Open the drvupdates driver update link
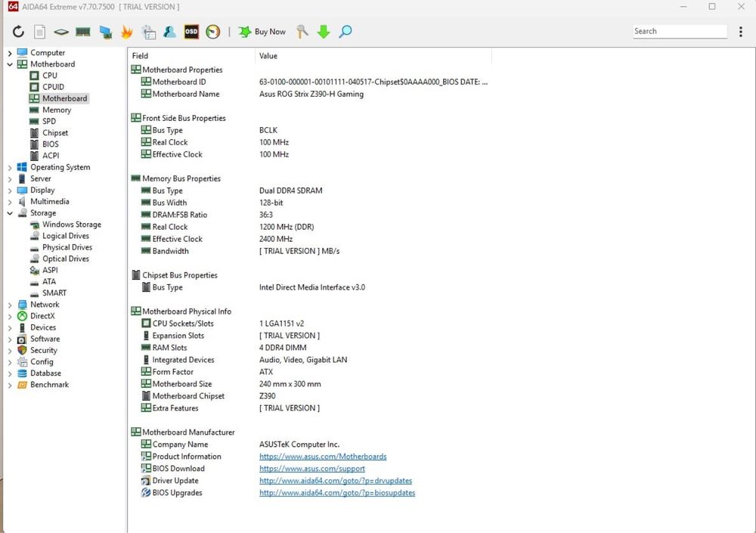 (x=336, y=480)
